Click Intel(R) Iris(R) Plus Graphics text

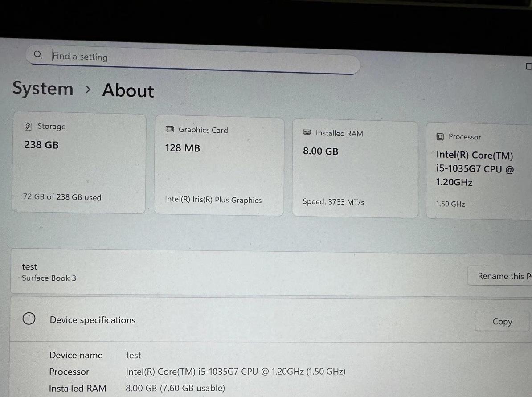[213, 200]
